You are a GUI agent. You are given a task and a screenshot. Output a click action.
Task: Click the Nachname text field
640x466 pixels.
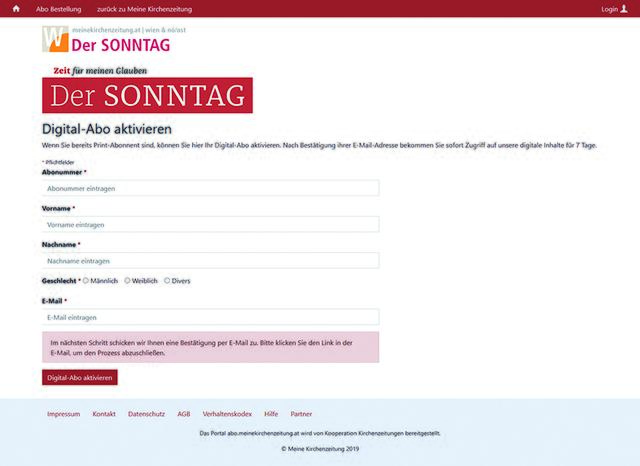[x=210, y=261]
